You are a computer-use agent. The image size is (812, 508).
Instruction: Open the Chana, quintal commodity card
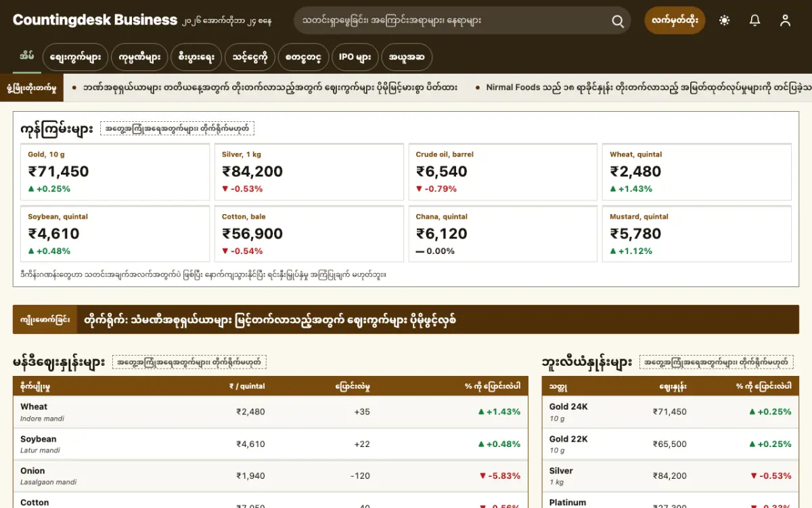tap(503, 234)
